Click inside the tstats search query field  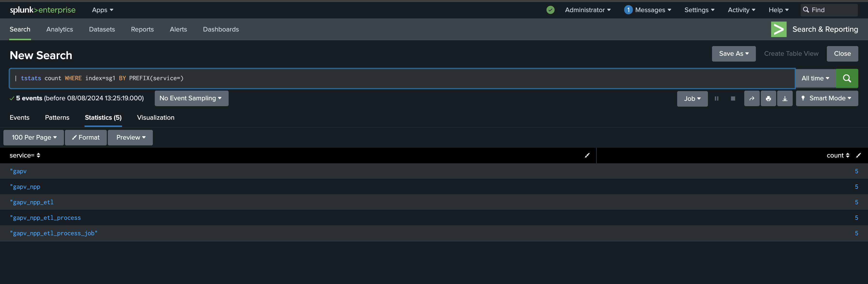tap(402, 78)
